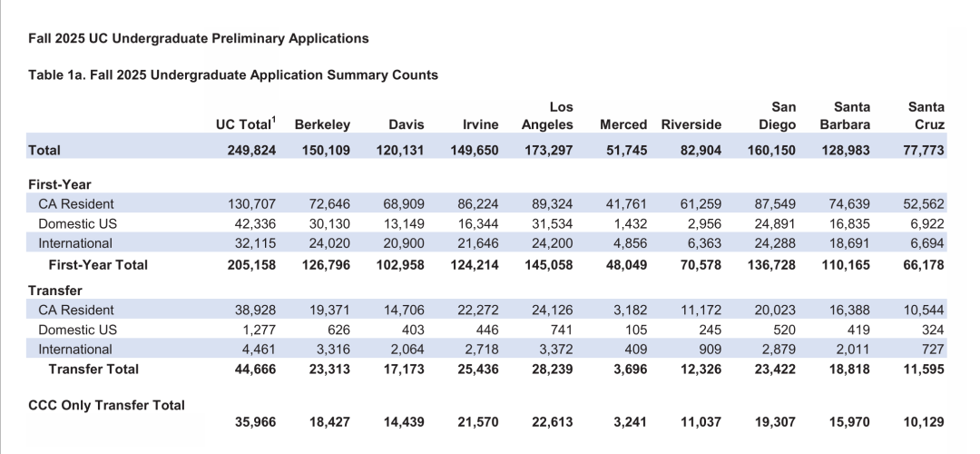Select Merced First-Year Domestic US value 1,432
Image resolution: width=980 pixels, height=454 pixels.
click(x=631, y=224)
